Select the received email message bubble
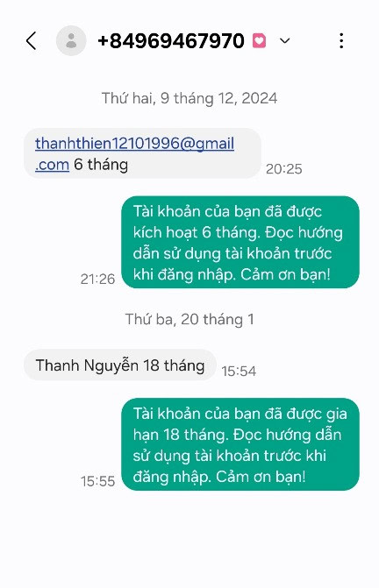Screen dimensions: 379x588 click(142, 153)
